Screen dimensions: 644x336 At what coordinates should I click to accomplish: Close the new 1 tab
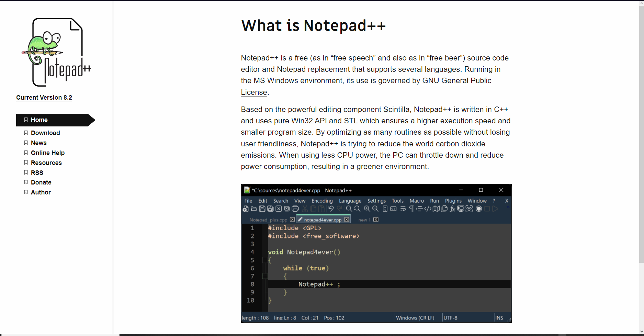click(x=376, y=220)
